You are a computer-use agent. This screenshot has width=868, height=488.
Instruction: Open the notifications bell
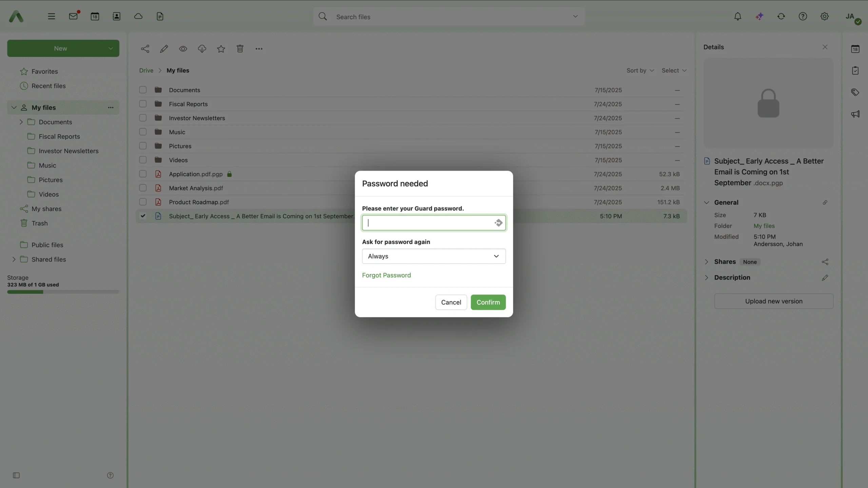point(737,16)
